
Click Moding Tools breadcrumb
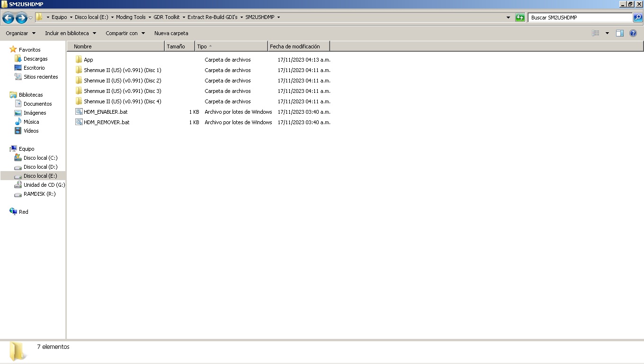(131, 17)
